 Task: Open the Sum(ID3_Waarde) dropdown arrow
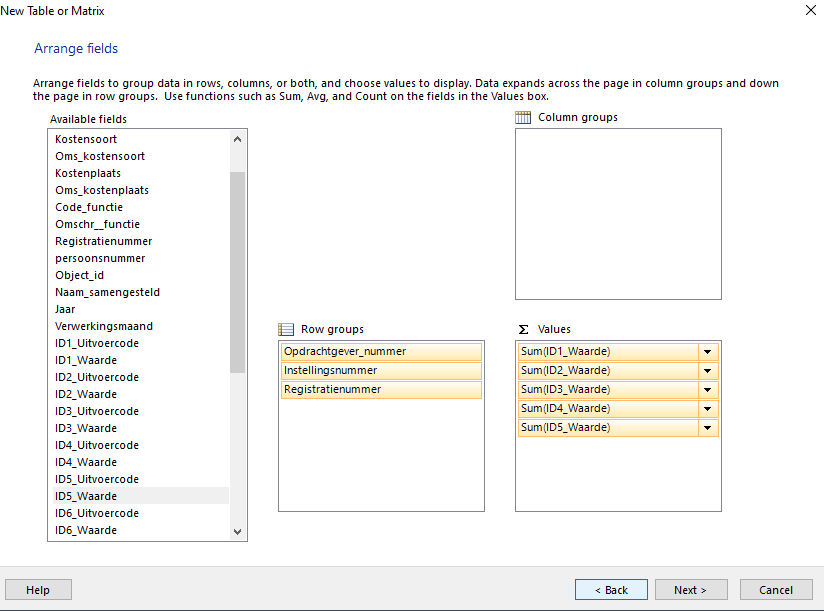708,390
